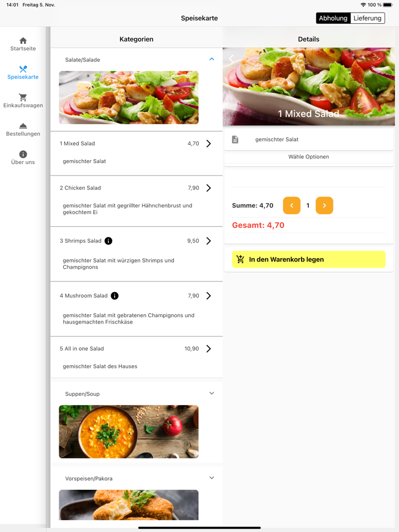Go back using arrow on salad detail image

[x=231, y=59]
